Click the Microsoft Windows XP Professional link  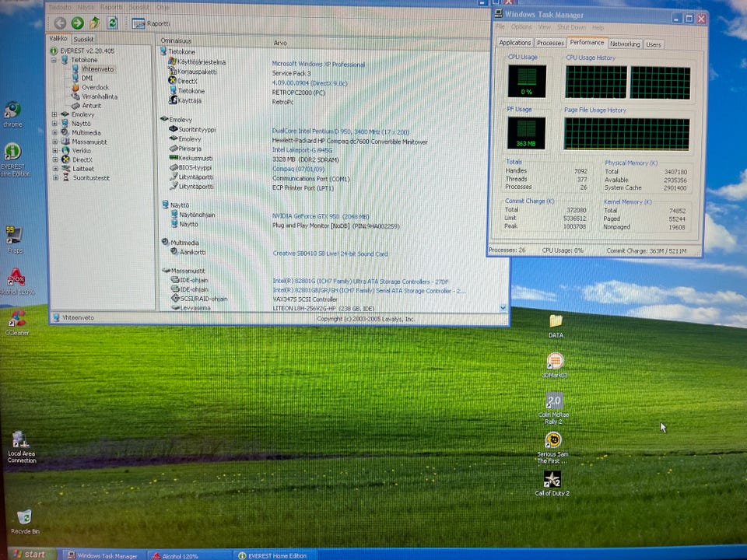pyautogui.click(x=318, y=64)
